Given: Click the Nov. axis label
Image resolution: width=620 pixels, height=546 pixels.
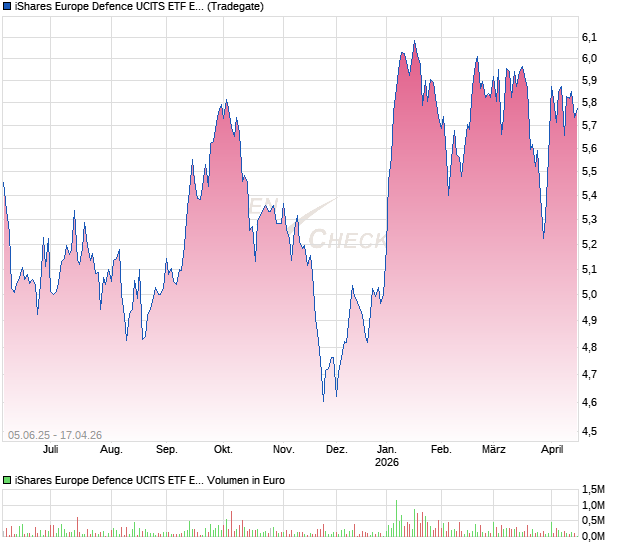Looking at the screenshot, I should [284, 450].
